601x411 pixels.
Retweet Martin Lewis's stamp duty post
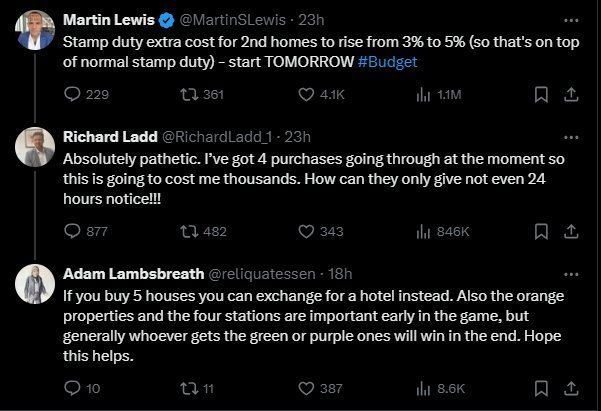[x=189, y=95]
